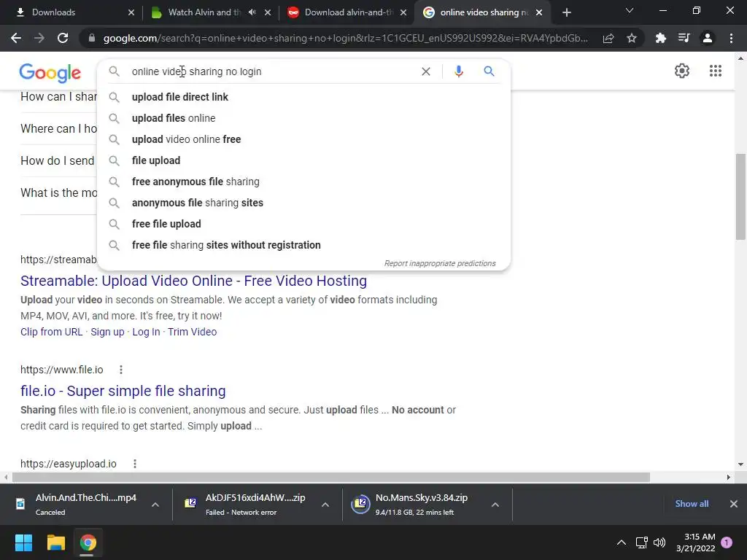This screenshot has height=560, width=747.
Task: Open more options for easyupload.io result
Action: (x=135, y=463)
